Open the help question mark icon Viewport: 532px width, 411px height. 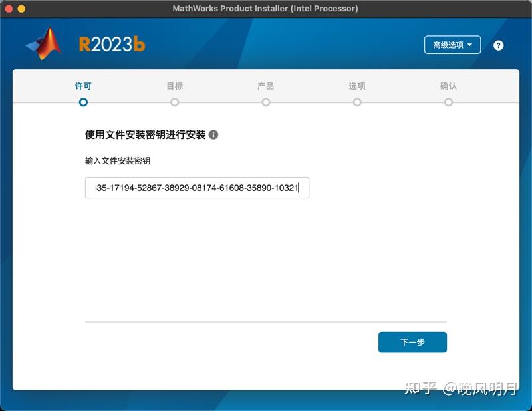click(500, 45)
